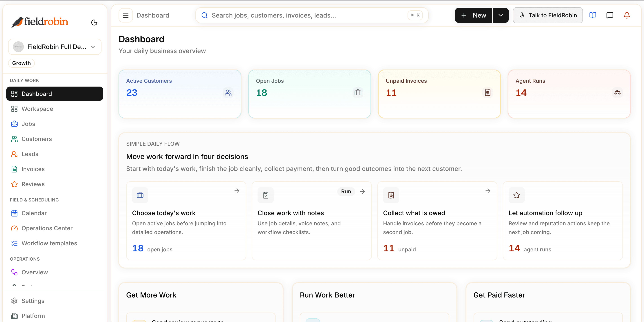Open notifications bell icon
The width and height of the screenshot is (644, 322).
tap(627, 15)
